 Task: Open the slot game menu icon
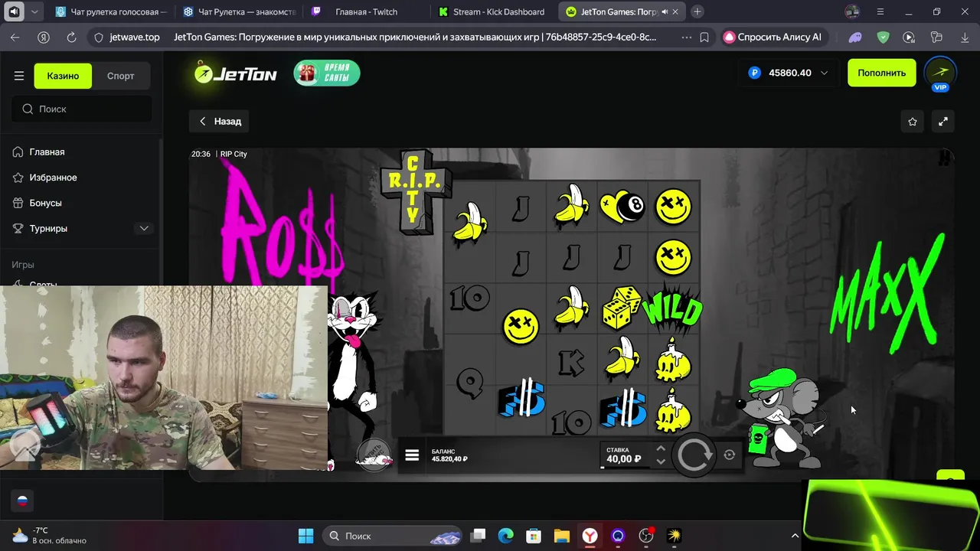click(x=412, y=455)
